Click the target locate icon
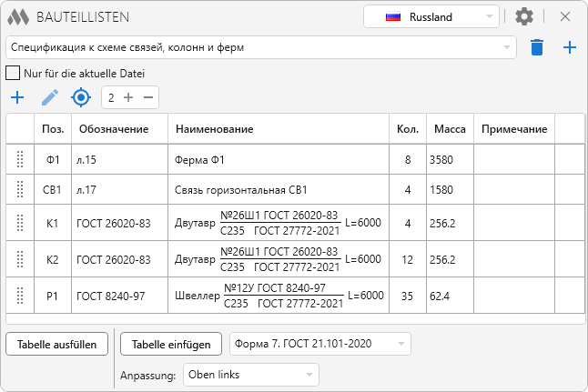The image size is (588, 392). coord(82,97)
